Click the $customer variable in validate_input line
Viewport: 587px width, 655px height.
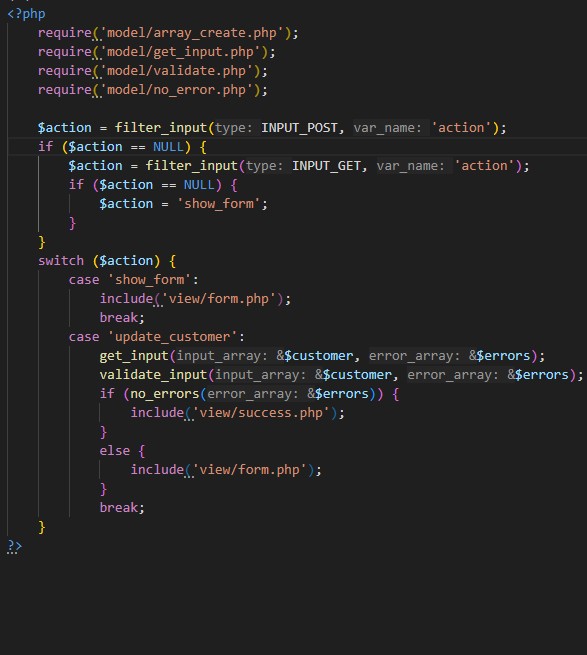click(357, 375)
